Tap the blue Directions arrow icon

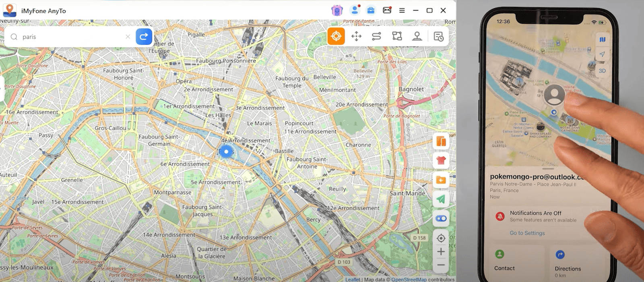click(560, 255)
